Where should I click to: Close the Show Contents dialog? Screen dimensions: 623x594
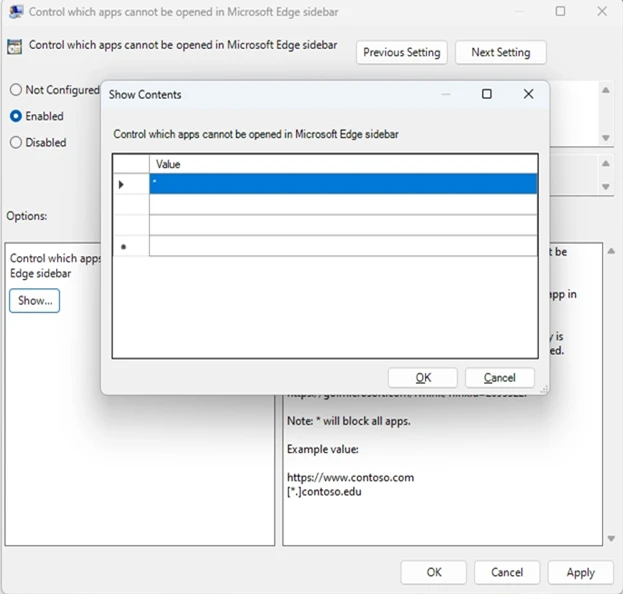528,94
